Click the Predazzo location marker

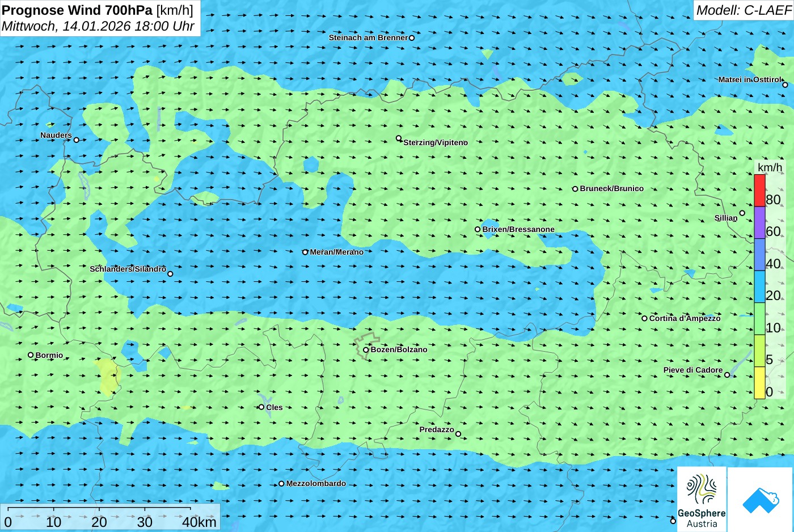tap(458, 434)
